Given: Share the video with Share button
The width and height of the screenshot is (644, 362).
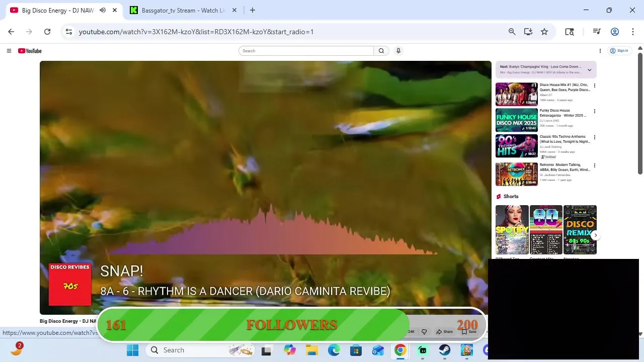Looking at the screenshot, I should pos(444,332).
